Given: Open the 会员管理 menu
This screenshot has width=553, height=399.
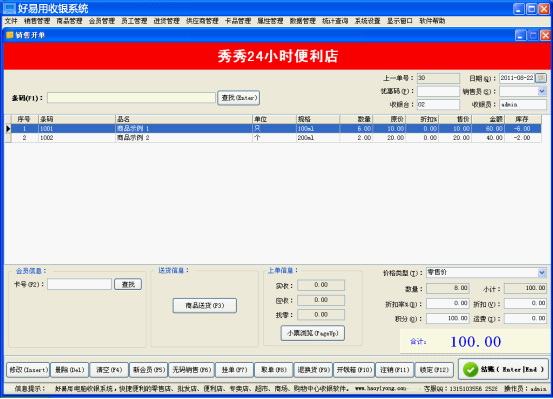Looking at the screenshot, I should pos(102,21).
